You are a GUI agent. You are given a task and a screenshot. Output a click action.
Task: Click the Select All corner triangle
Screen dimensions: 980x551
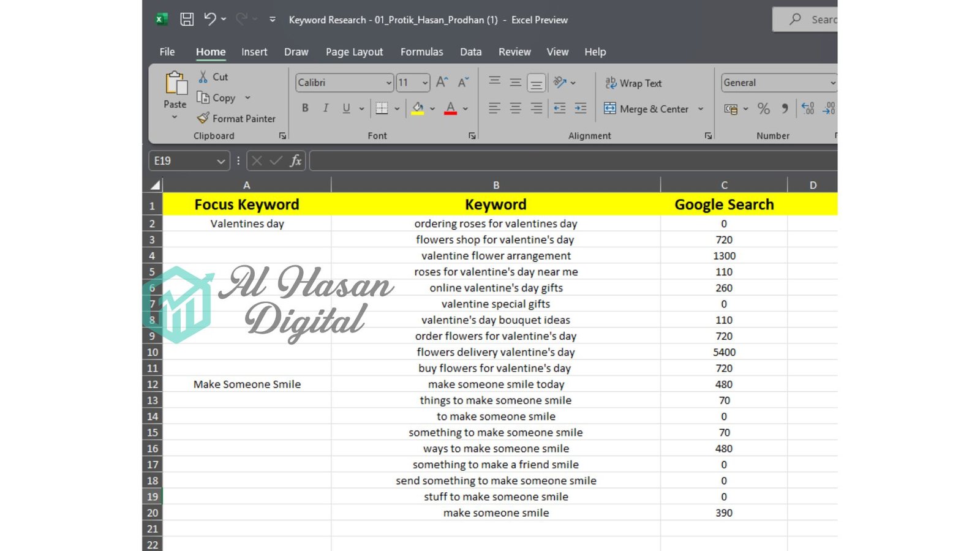click(x=156, y=185)
